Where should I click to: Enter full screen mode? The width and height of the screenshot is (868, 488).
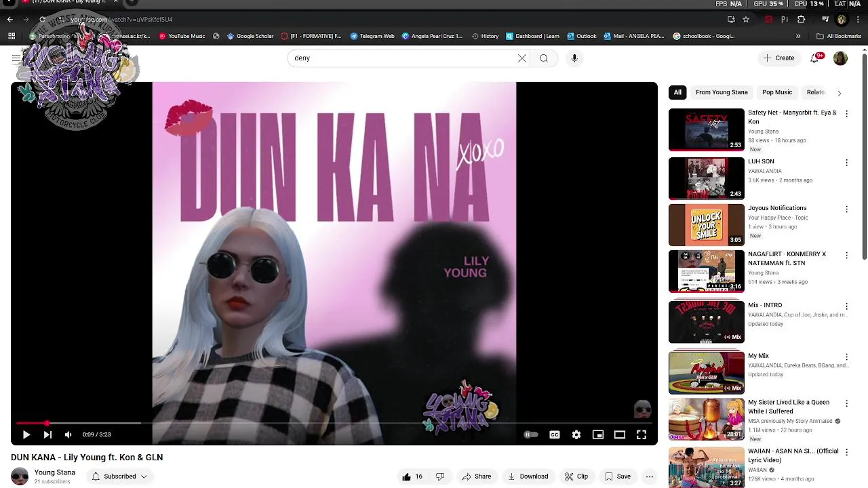pos(642,434)
